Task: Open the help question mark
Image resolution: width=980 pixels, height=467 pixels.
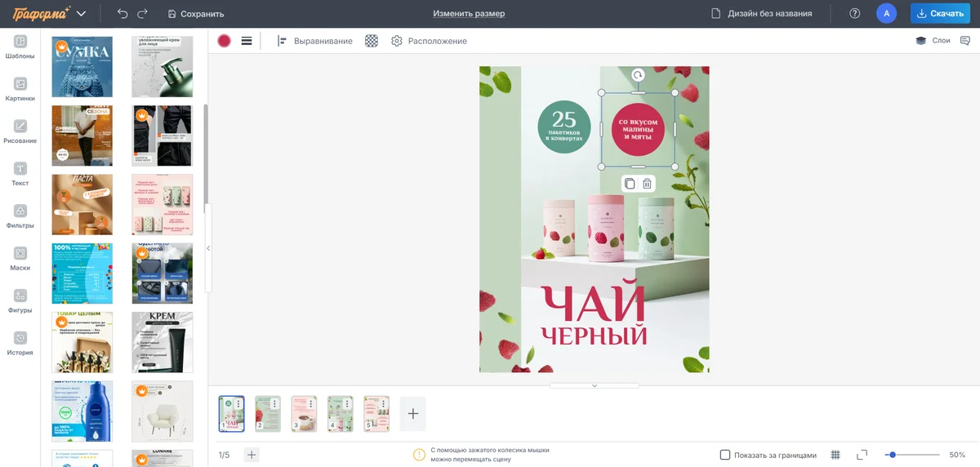Action: (855, 14)
